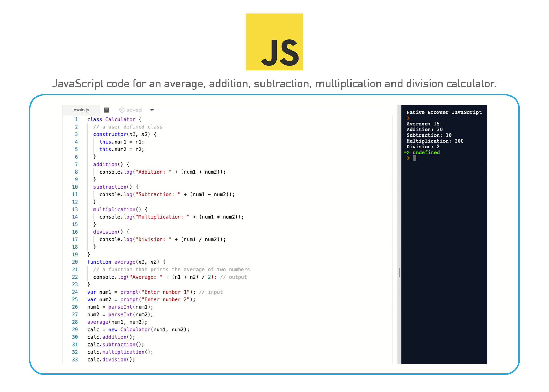This screenshot has width=549, height=392.
Task: Click console.log "Average: " statement
Action: tap(155, 277)
